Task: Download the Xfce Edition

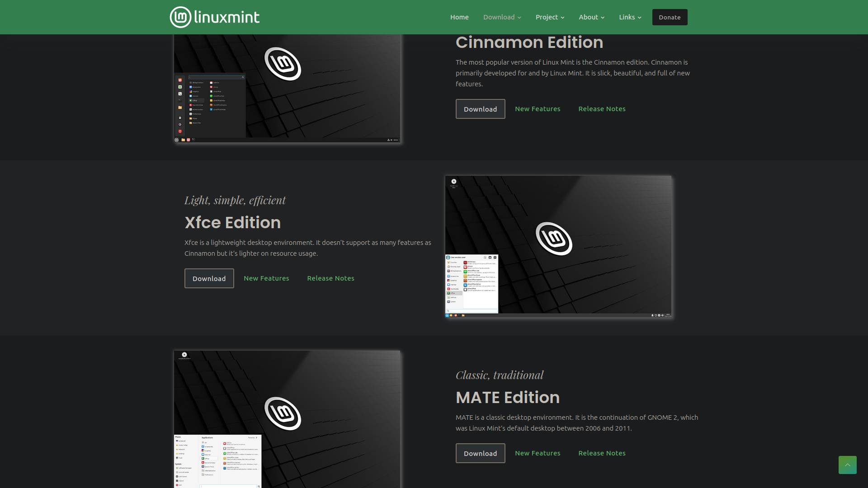Action: 209,278
